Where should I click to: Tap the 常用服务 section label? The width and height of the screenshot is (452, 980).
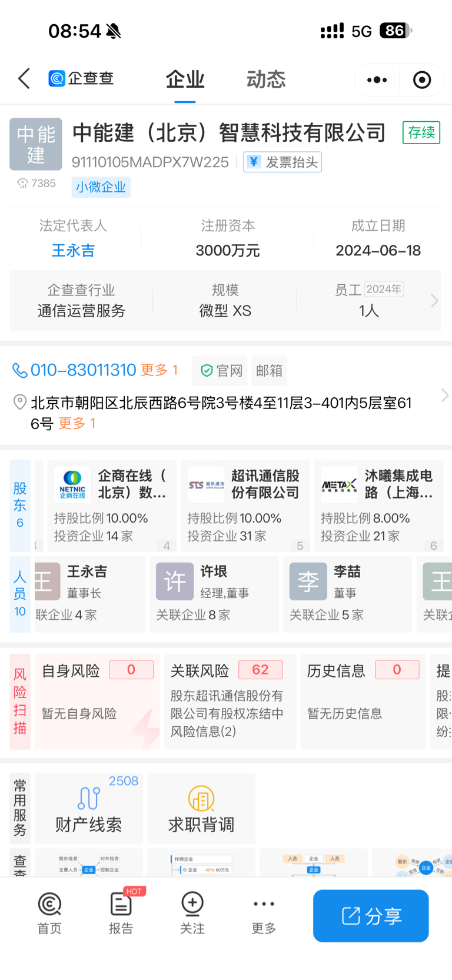pyautogui.click(x=20, y=808)
